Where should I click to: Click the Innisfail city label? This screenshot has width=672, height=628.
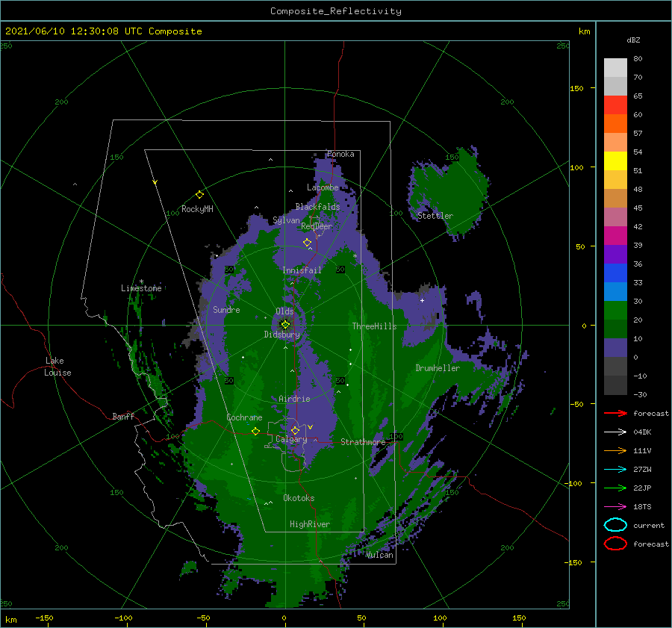(x=302, y=270)
